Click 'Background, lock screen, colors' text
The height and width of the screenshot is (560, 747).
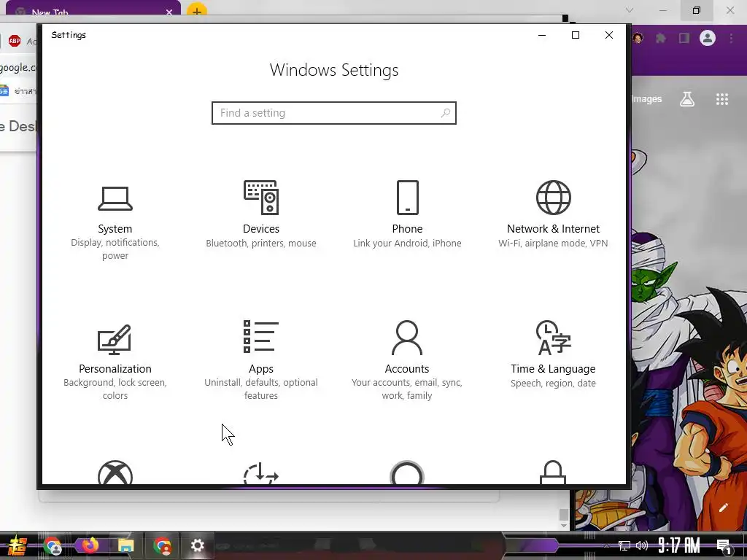pyautogui.click(x=115, y=389)
